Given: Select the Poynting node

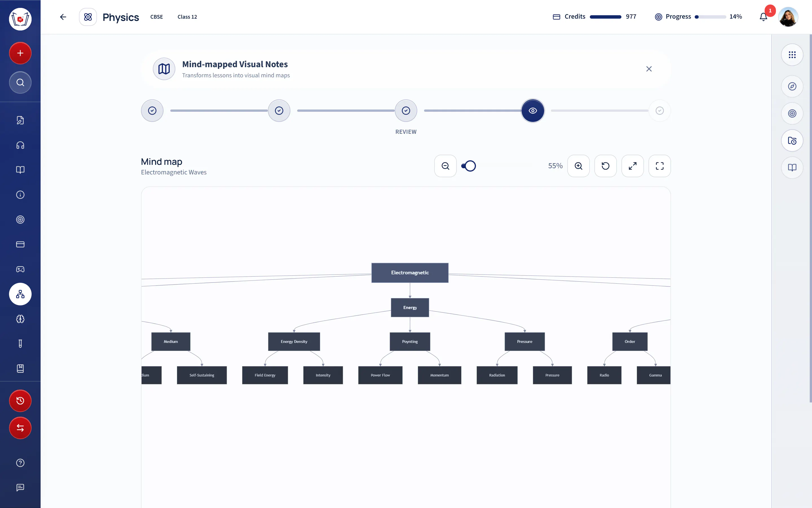Looking at the screenshot, I should click(410, 342).
